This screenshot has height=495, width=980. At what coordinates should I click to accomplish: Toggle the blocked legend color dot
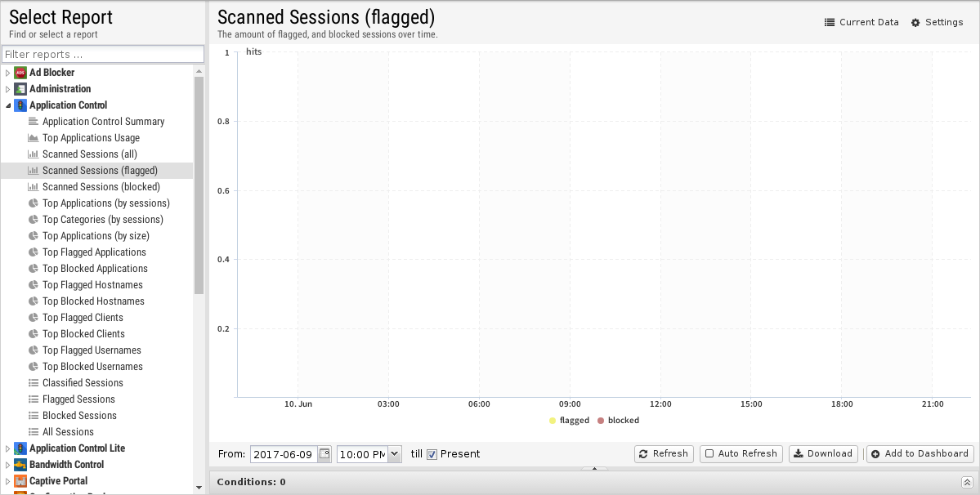pyautogui.click(x=601, y=421)
